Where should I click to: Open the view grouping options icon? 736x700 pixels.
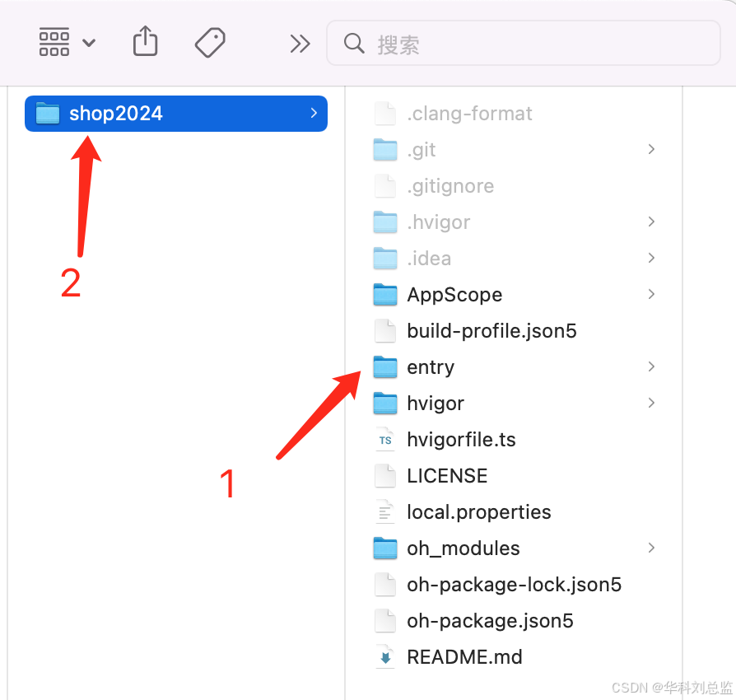(x=54, y=42)
